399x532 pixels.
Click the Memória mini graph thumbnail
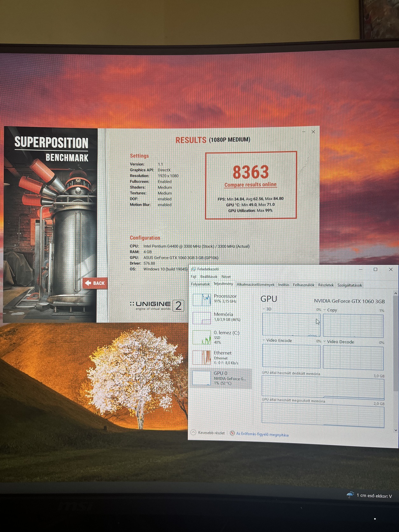(202, 318)
